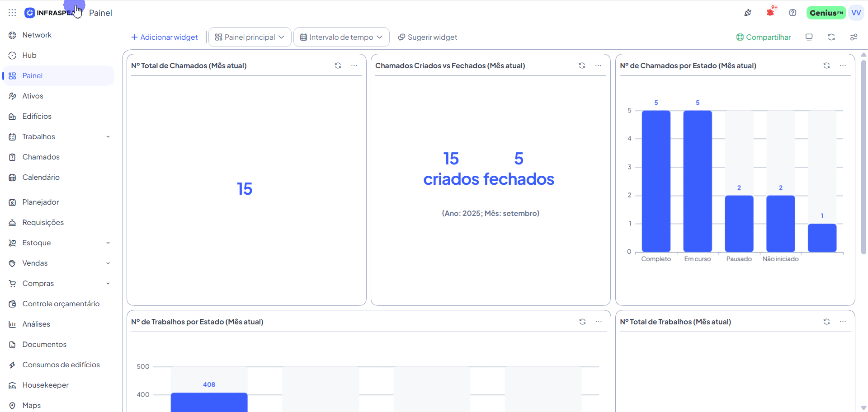Click '5 fechados' value
868x412 pixels.
pos(519,169)
